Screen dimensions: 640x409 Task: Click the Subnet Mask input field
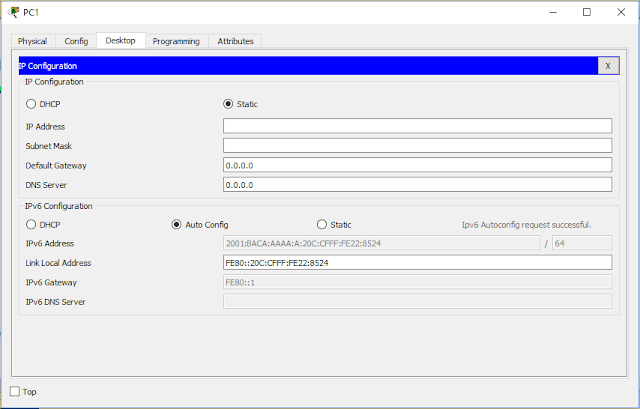pyautogui.click(x=418, y=145)
